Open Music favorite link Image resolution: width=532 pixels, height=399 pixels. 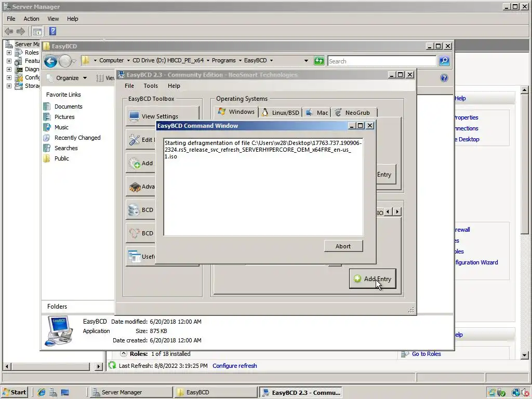pos(61,128)
